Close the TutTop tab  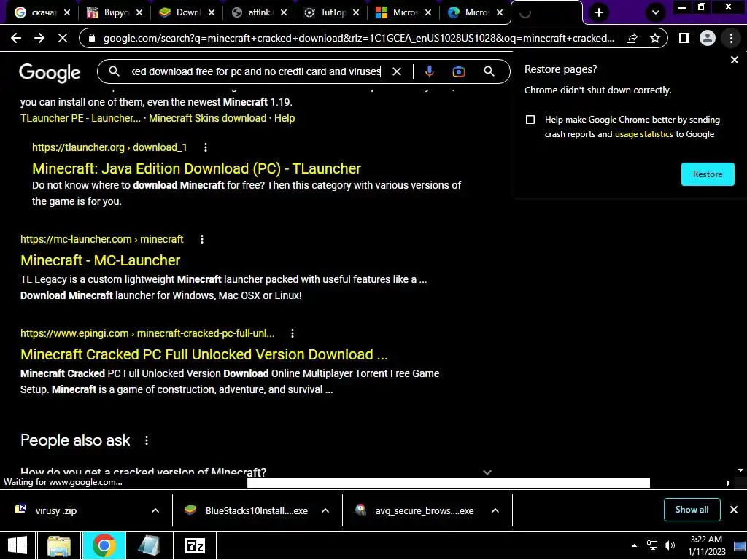(x=356, y=13)
